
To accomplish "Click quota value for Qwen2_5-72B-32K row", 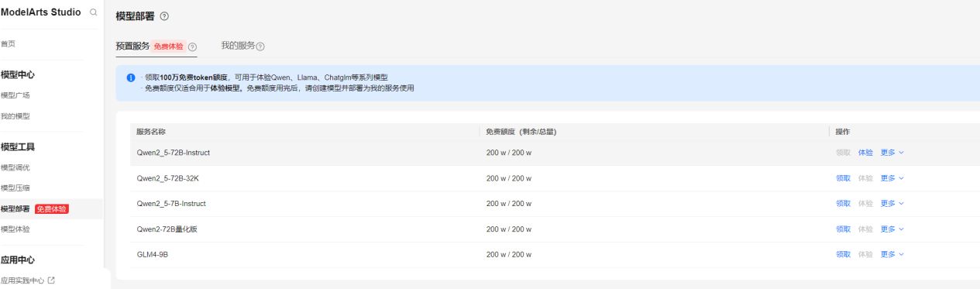I will point(508,178).
